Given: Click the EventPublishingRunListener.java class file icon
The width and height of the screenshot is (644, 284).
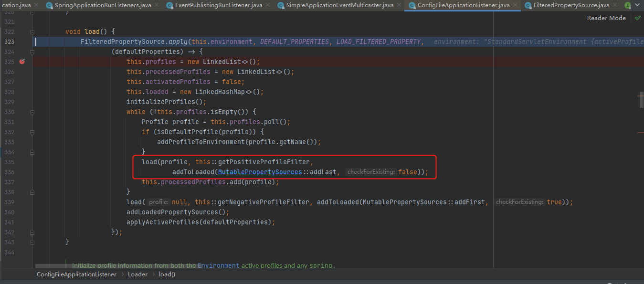Looking at the screenshot, I should point(169,5).
